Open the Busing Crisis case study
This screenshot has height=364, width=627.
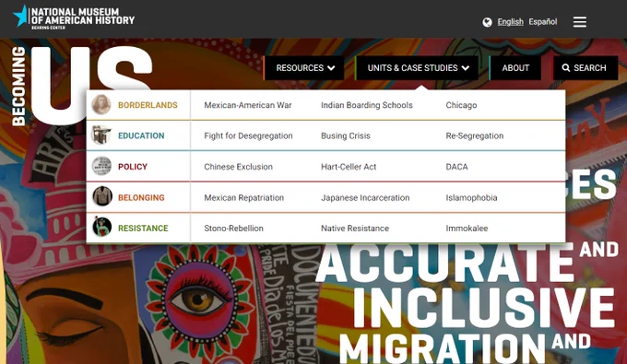point(346,135)
